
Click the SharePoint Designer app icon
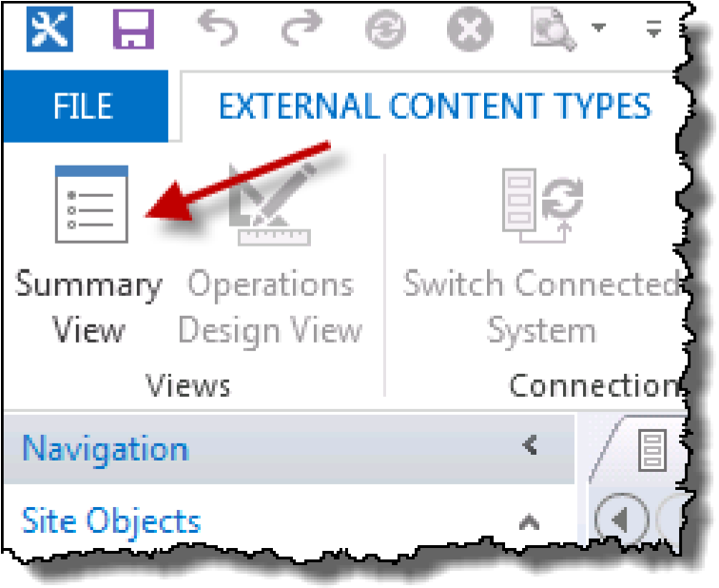pos(49,29)
